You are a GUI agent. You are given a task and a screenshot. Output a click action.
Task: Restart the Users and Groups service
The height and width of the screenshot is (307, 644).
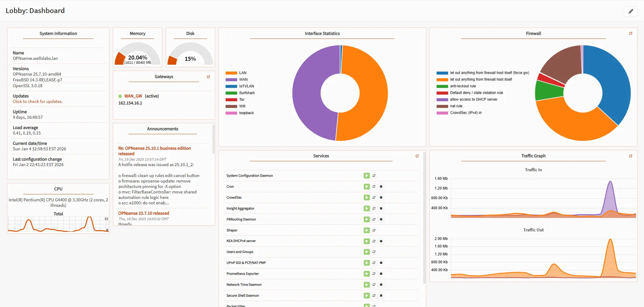[x=374, y=252]
